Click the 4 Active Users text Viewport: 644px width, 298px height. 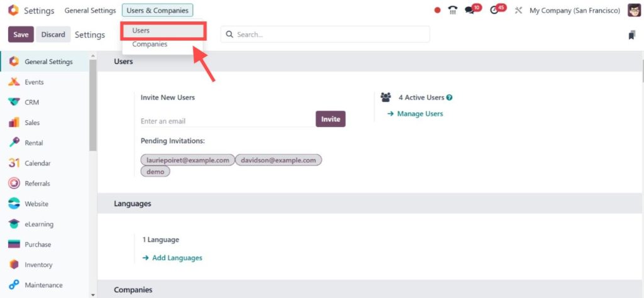[421, 97]
